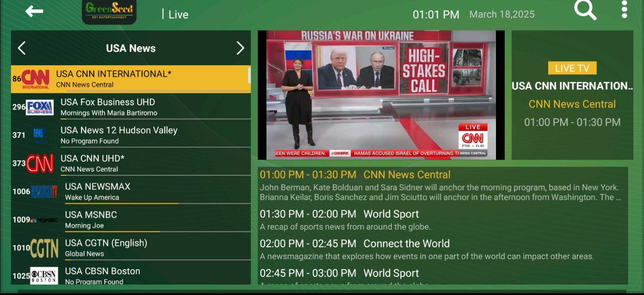Click the CBSN Boston channel logo
The image size is (644, 295).
click(44, 276)
